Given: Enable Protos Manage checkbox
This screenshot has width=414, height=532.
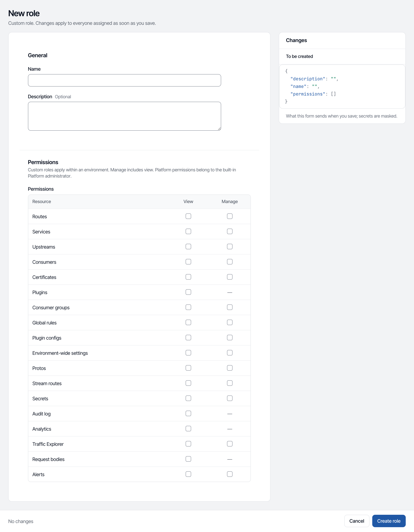Looking at the screenshot, I should point(230,368).
